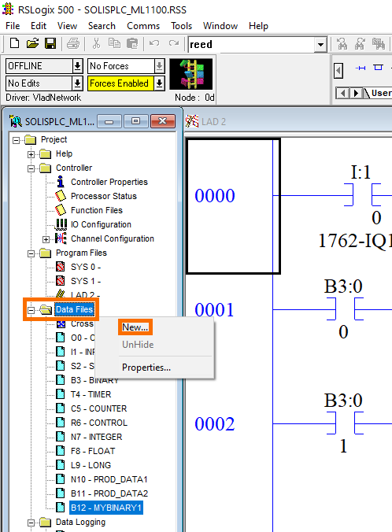This screenshot has width=392, height=532.
Task: Collapse the Project root tree node
Action: [16, 140]
